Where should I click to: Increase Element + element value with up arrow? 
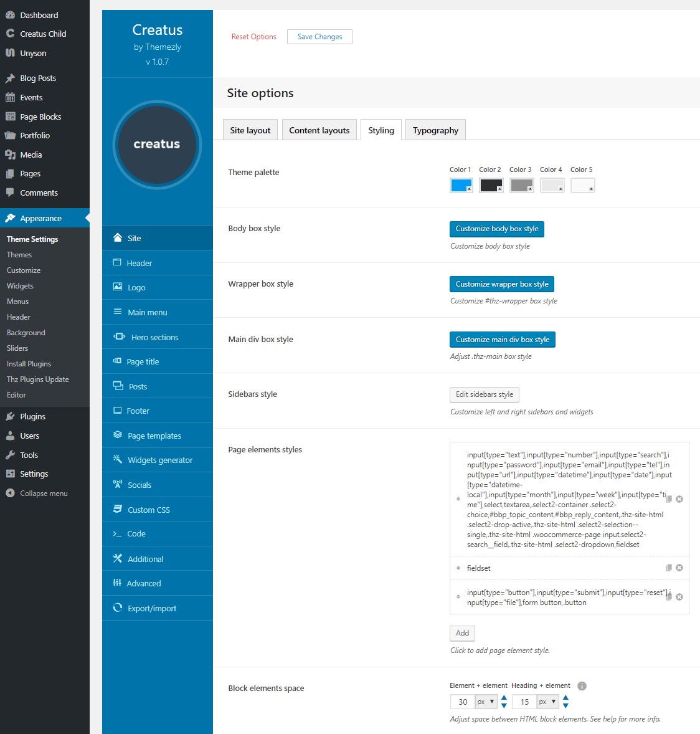click(x=504, y=698)
